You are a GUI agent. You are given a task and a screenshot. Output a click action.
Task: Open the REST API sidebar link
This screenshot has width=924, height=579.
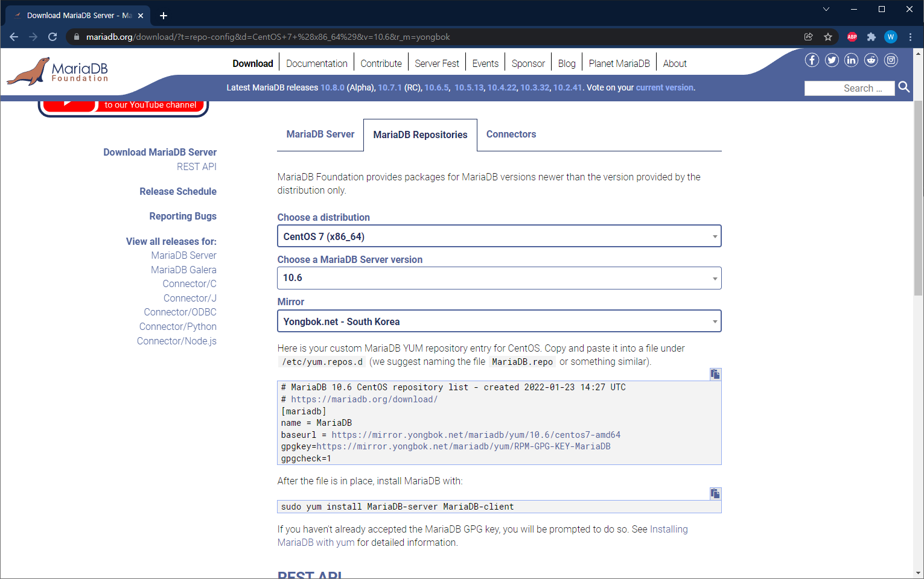pos(197,167)
